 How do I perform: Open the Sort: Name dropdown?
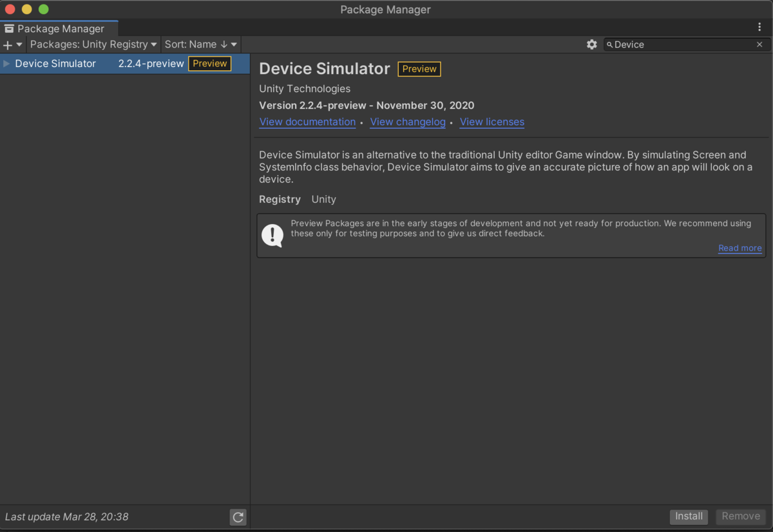(x=200, y=44)
